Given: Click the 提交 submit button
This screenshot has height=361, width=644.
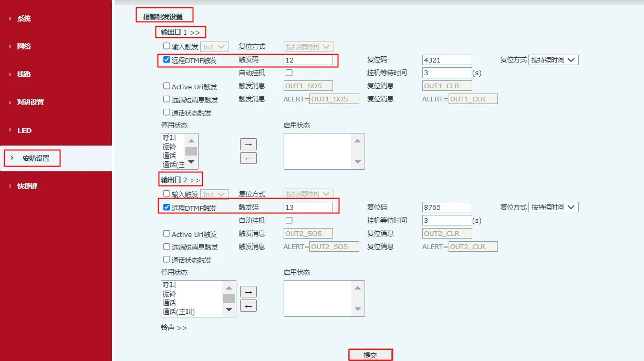Looking at the screenshot, I should [x=370, y=355].
